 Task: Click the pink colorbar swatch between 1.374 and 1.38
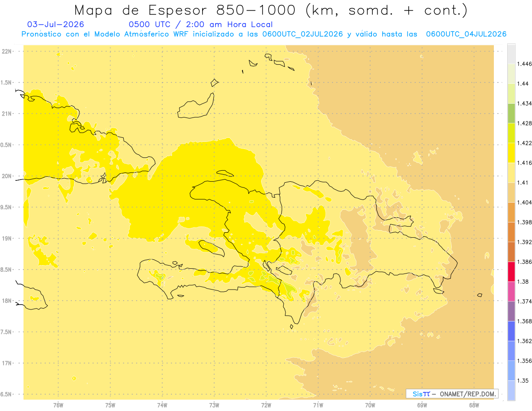point(511,291)
